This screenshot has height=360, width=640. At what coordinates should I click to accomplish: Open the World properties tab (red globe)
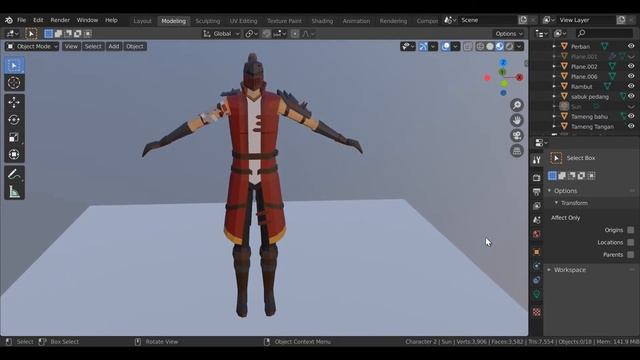[537, 234]
